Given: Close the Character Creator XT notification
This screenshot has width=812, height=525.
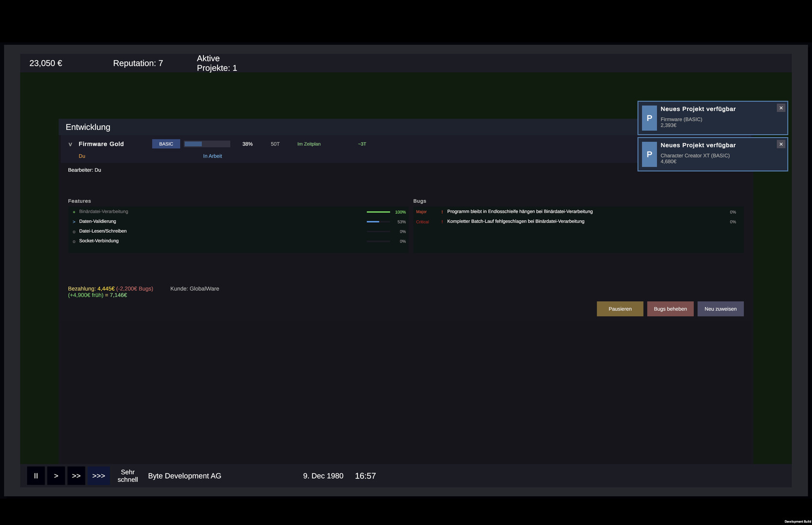Looking at the screenshot, I should [781, 144].
